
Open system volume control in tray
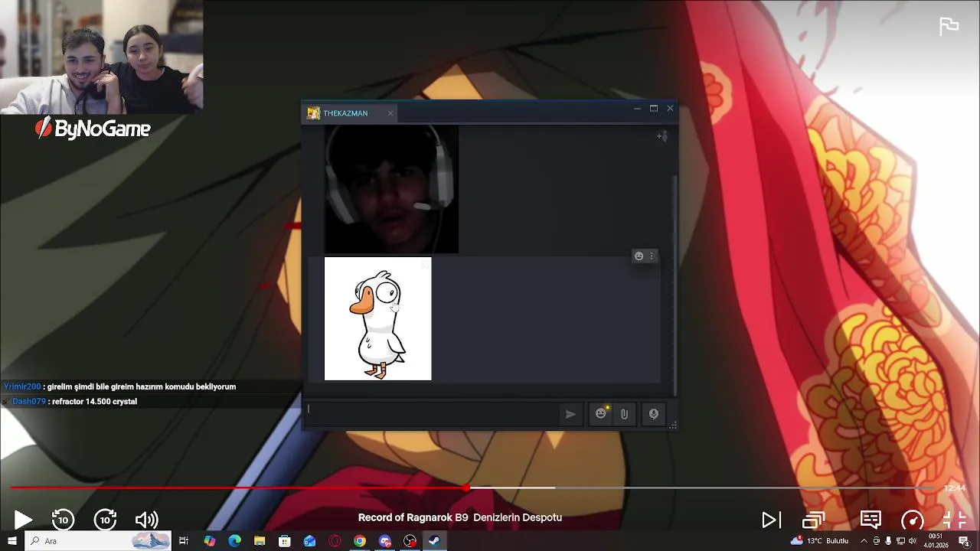913,541
